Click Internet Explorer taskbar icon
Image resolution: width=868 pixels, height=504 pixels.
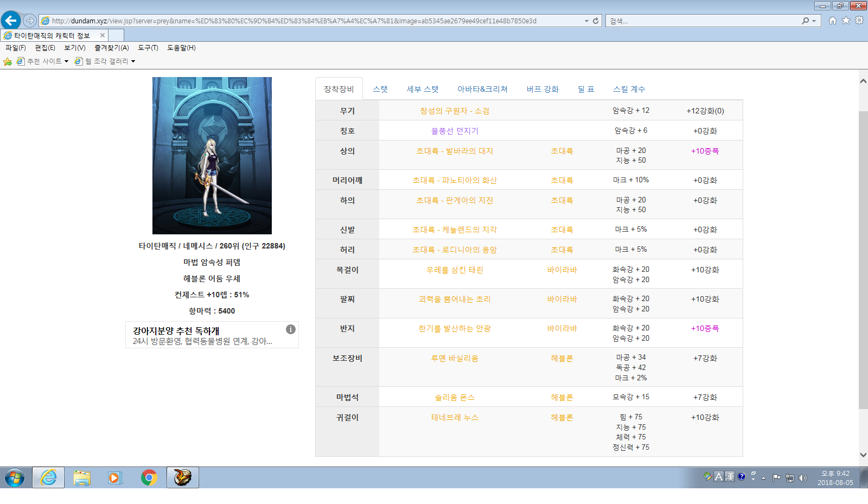click(48, 477)
